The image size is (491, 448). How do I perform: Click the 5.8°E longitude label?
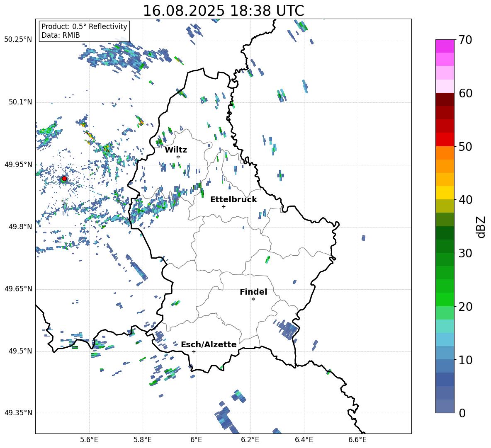tap(143, 440)
